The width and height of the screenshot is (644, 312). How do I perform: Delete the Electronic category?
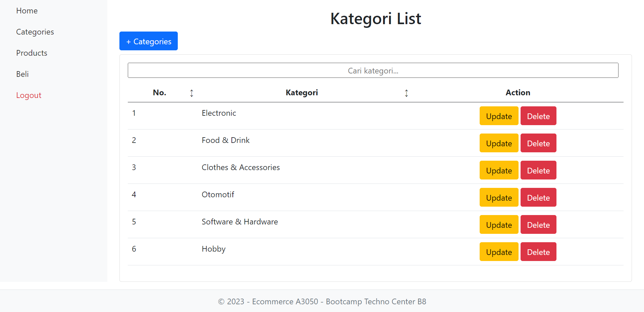pyautogui.click(x=538, y=116)
